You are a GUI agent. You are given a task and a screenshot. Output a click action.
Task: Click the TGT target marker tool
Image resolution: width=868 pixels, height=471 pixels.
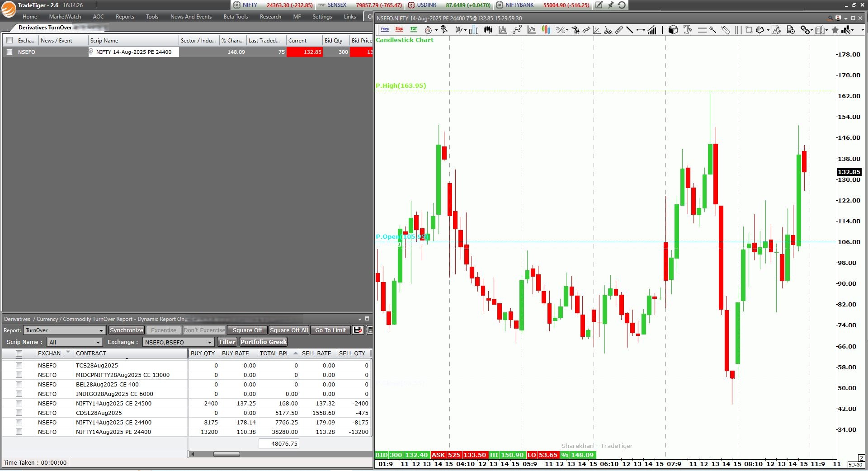[414, 30]
